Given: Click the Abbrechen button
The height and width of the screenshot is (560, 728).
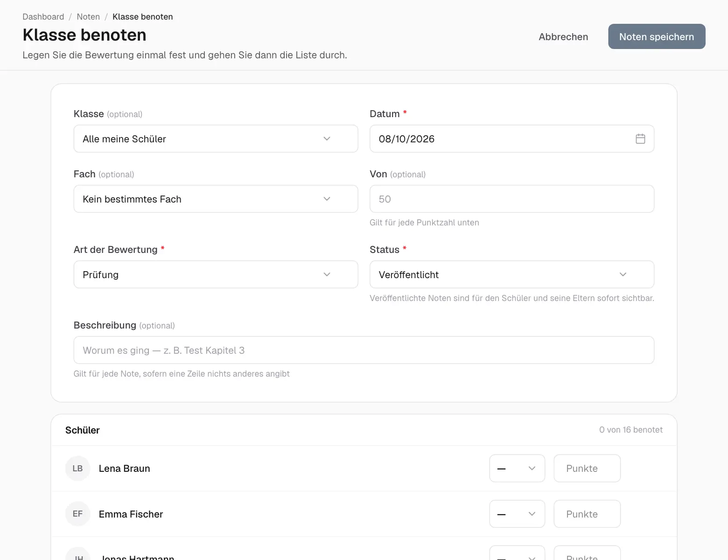Looking at the screenshot, I should pyautogui.click(x=563, y=36).
